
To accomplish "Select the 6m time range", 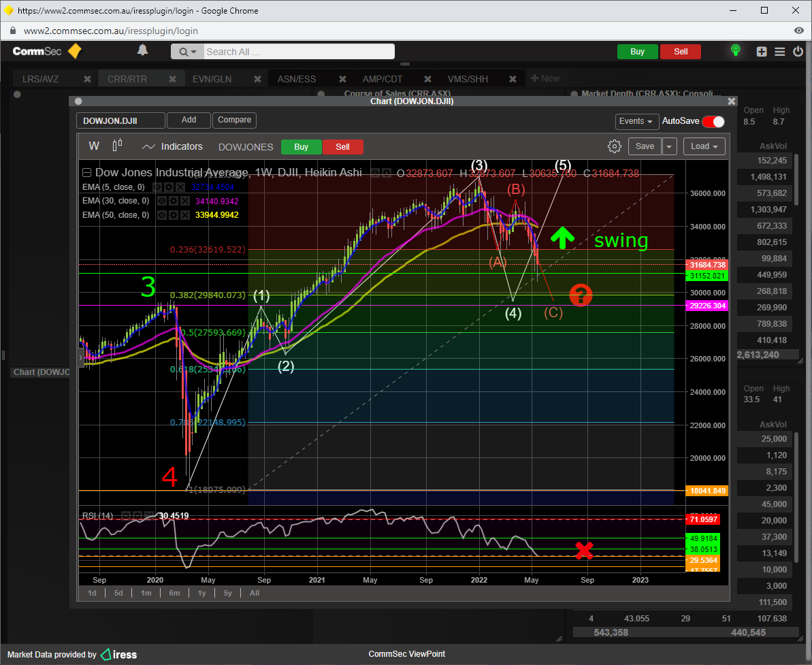I will [x=174, y=593].
